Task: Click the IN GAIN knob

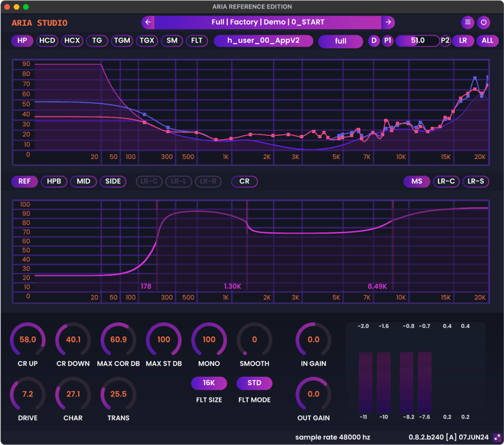Action: pyautogui.click(x=313, y=340)
